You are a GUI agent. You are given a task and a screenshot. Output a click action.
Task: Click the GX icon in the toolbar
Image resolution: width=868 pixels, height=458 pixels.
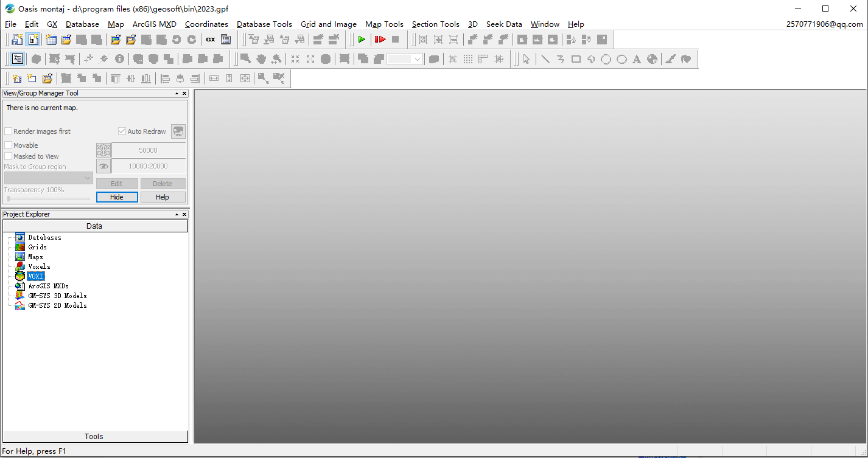(x=211, y=40)
